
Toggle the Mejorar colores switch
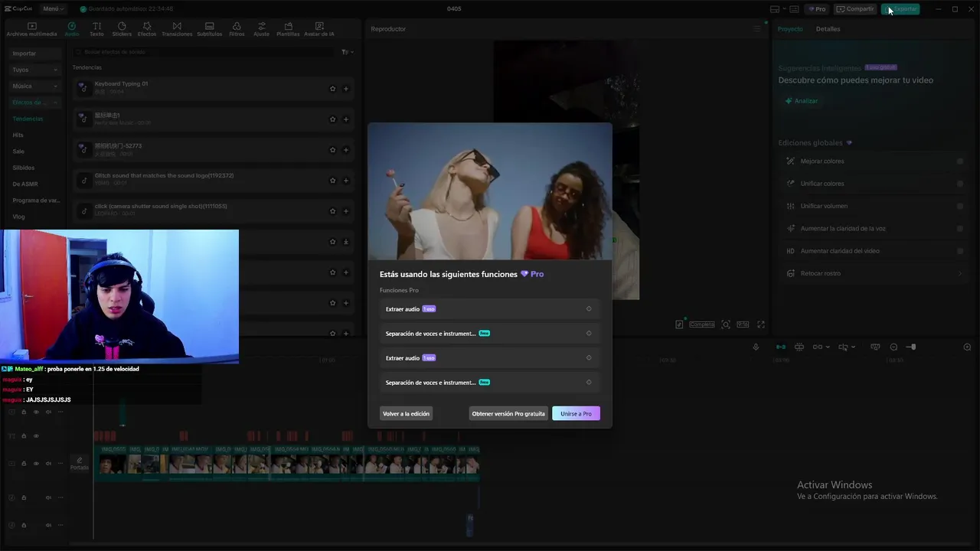coord(960,161)
